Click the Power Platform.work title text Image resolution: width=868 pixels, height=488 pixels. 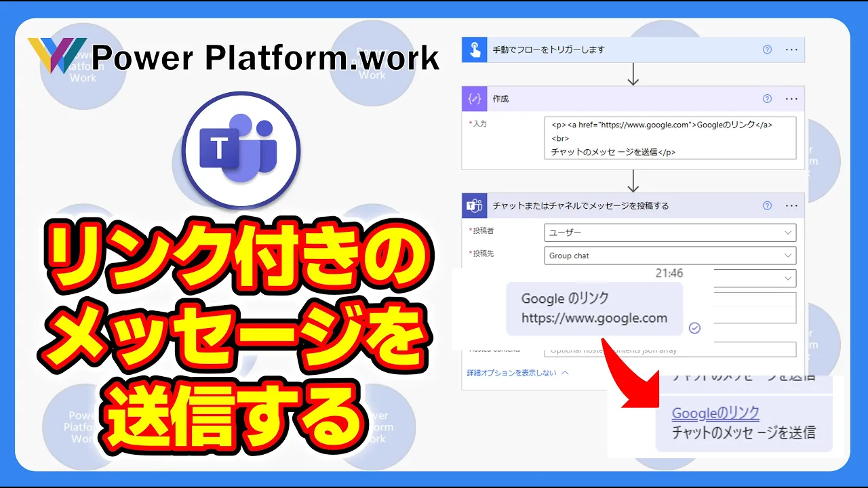click(x=266, y=58)
